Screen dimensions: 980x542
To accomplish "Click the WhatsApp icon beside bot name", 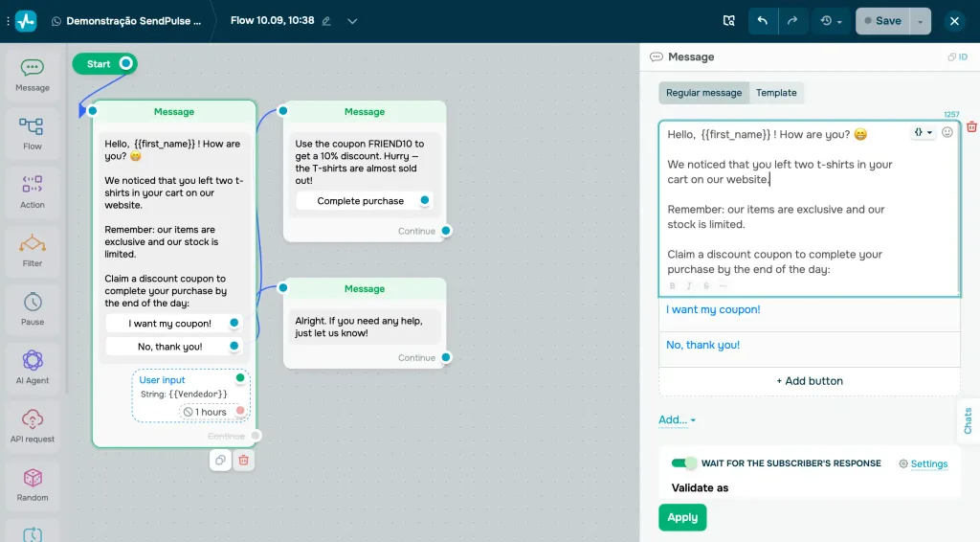I will point(56,21).
